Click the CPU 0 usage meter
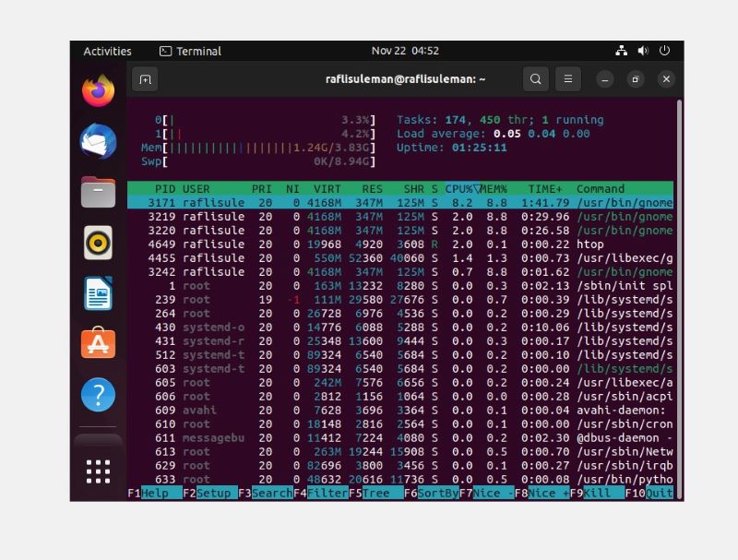This screenshot has height=560, width=738. point(266,120)
